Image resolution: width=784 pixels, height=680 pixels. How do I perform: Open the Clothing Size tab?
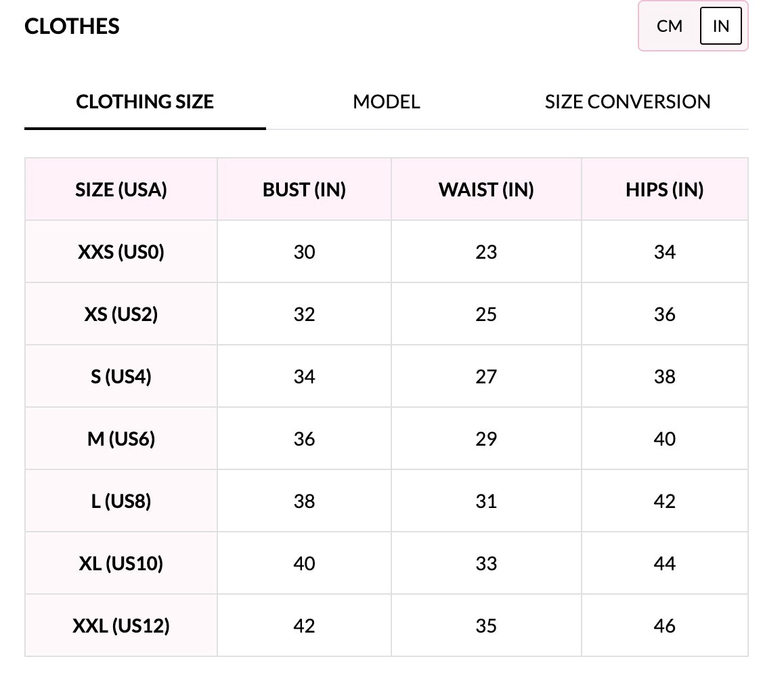(145, 102)
